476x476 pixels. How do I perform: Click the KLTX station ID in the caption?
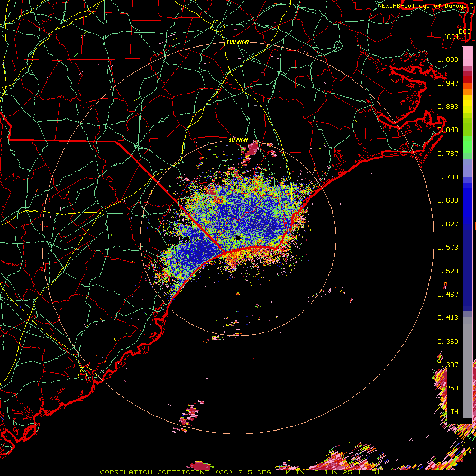click(295, 472)
